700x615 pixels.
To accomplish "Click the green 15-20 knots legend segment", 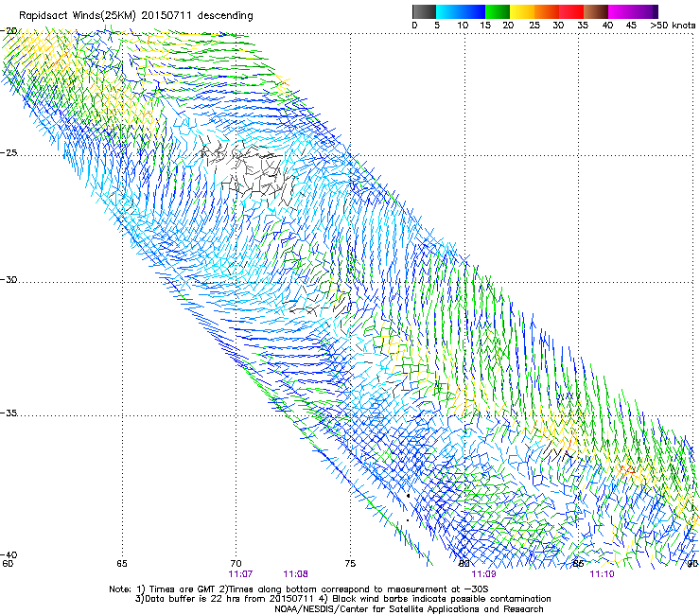I will click(x=498, y=11).
